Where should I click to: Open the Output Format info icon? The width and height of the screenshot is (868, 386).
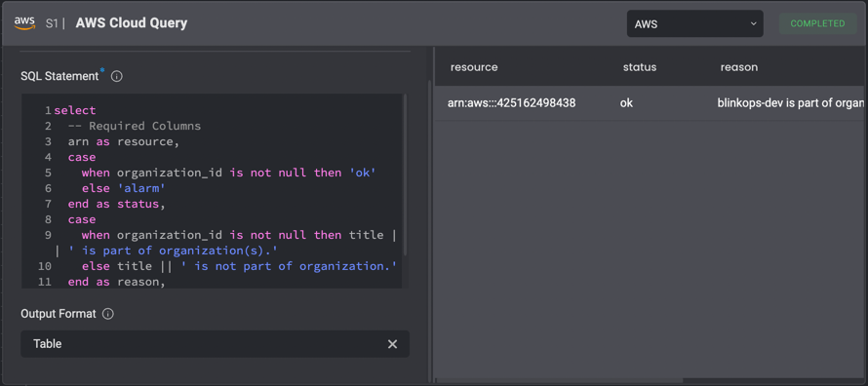(108, 314)
